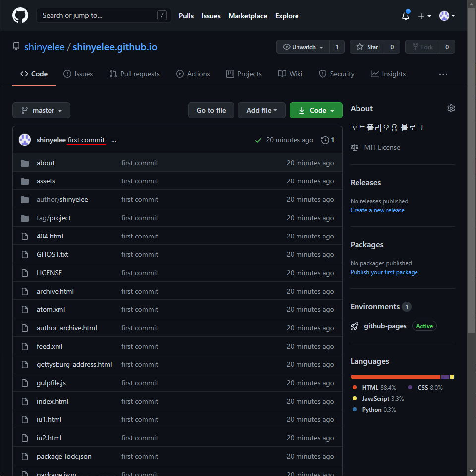The height and width of the screenshot is (476, 476).
Task: Click file icon next to atom.xml
Action: point(25,309)
